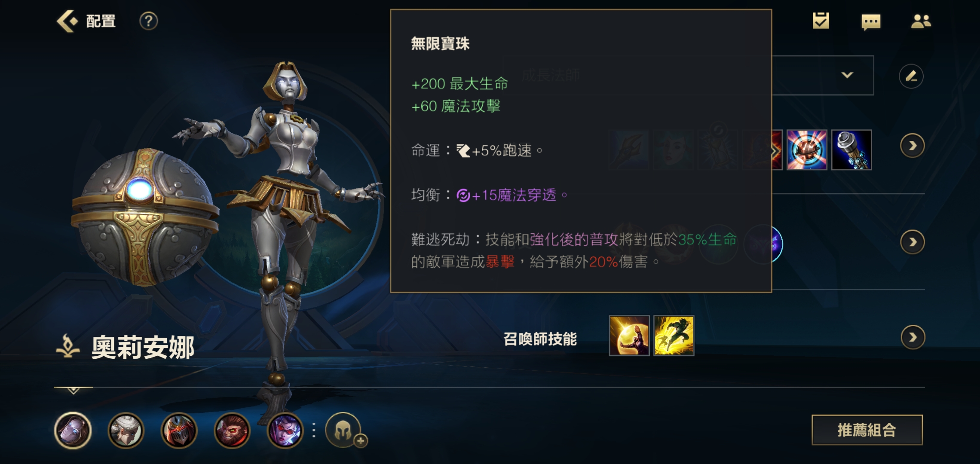
Task: Select the Flash summoner spell icon
Action: [x=674, y=336]
